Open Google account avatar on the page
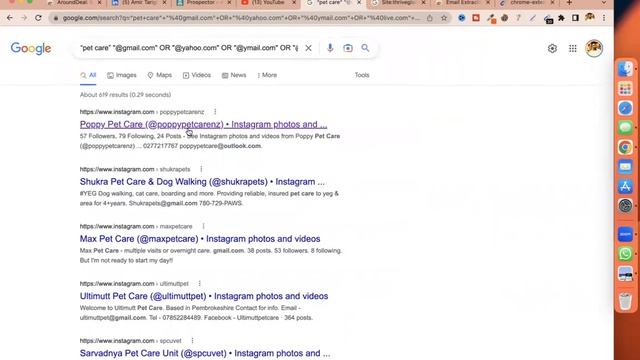Screen dimensions: 640x360 tap(594, 48)
